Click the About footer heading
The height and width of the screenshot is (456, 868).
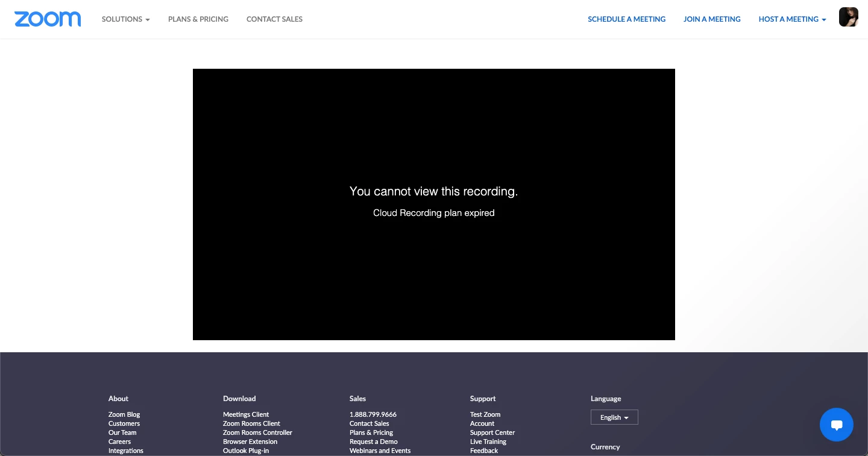point(118,399)
